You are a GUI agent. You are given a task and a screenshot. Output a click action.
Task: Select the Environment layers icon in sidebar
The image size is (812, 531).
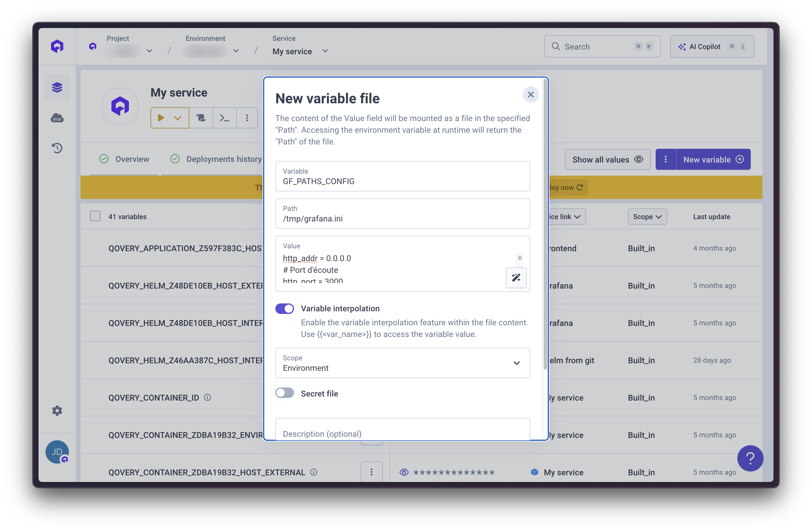(x=57, y=87)
